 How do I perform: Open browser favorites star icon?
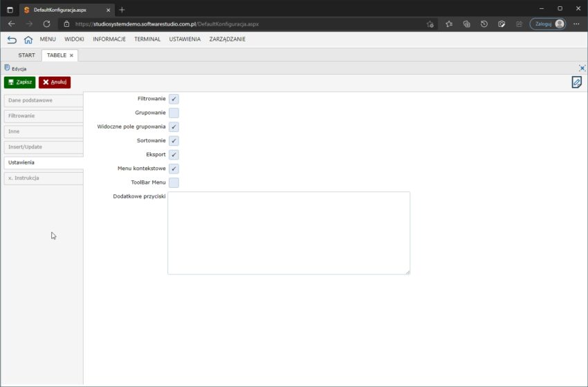coord(449,23)
